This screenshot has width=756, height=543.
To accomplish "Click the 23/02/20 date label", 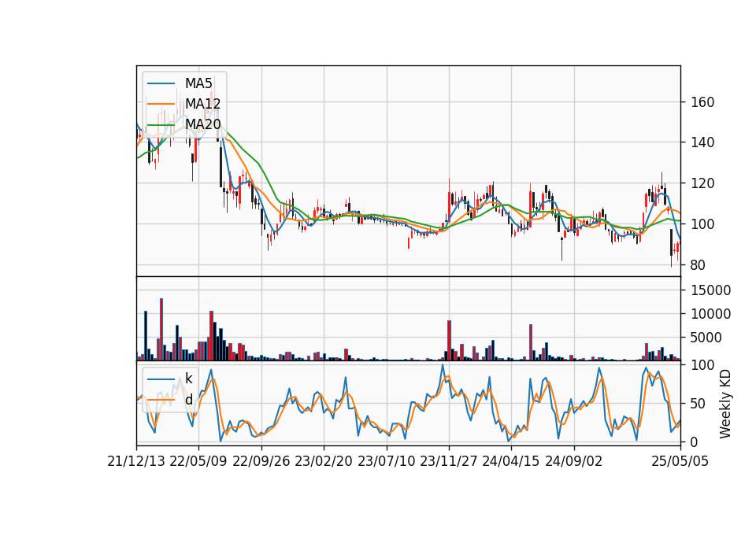I will pyautogui.click(x=324, y=461).
